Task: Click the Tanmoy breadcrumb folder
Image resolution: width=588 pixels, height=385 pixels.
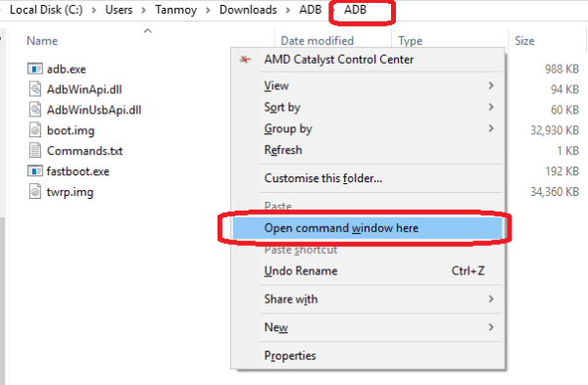Action: 175,10
